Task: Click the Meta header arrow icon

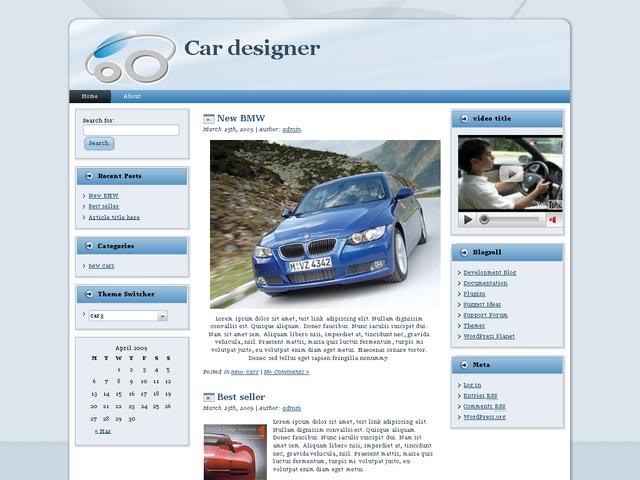Action: pos(464,365)
